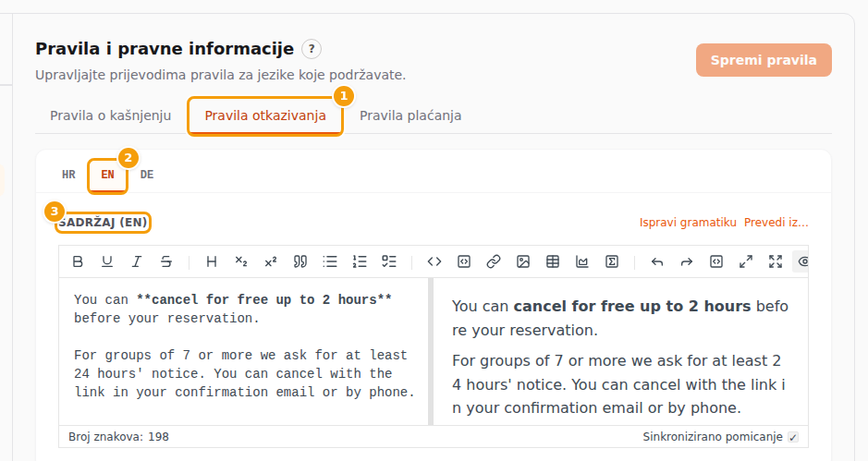Insert a table
868x461 pixels.
point(553,261)
